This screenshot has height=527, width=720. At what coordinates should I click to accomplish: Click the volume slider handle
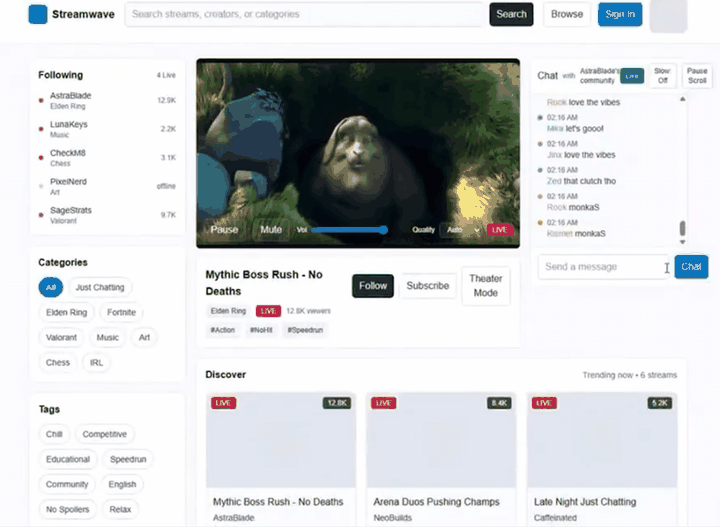pyautogui.click(x=383, y=230)
